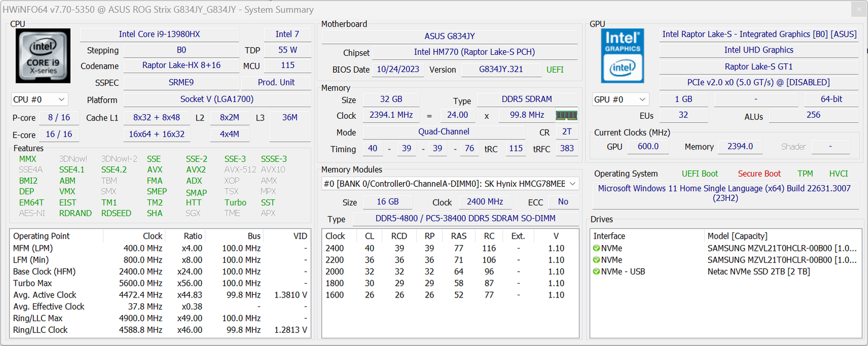The width and height of the screenshot is (868, 346).
Task: Click the Operating Point column header
Action: click(x=41, y=236)
